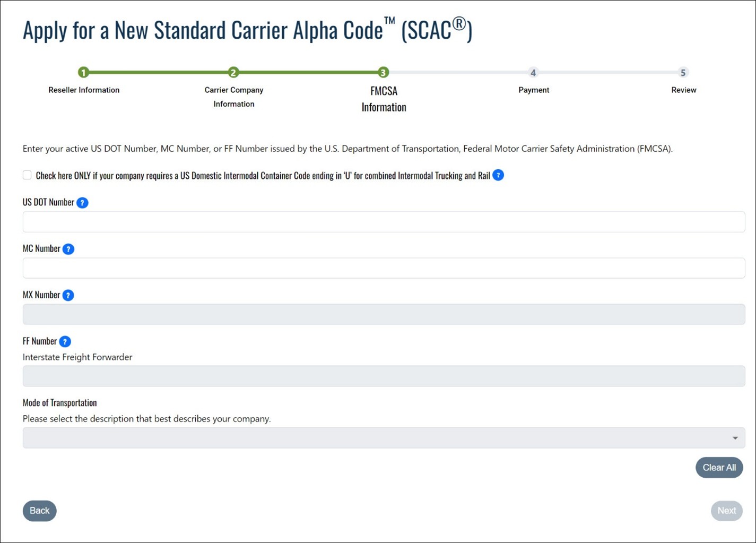
Task: Open help icon next to US DOT Number
Action: 82,203
